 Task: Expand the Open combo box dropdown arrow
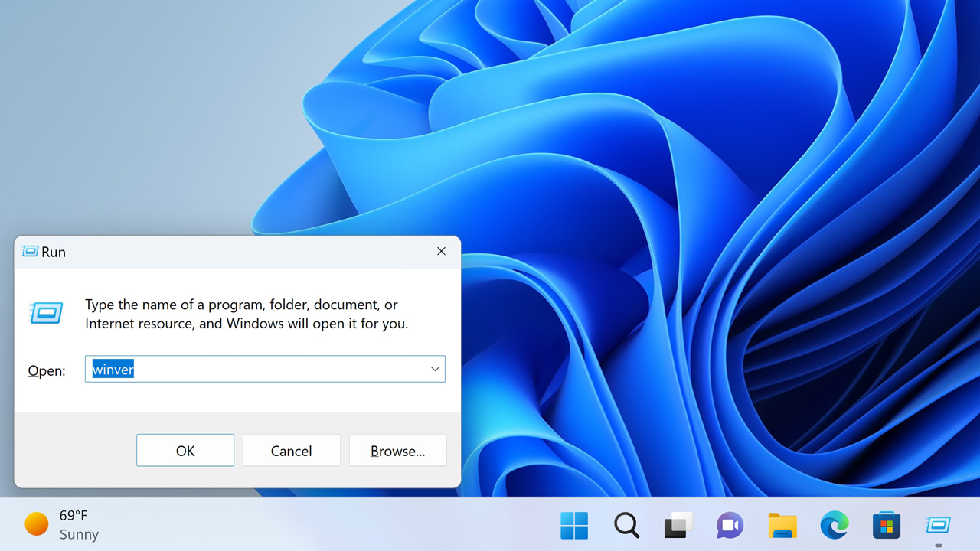tap(435, 370)
